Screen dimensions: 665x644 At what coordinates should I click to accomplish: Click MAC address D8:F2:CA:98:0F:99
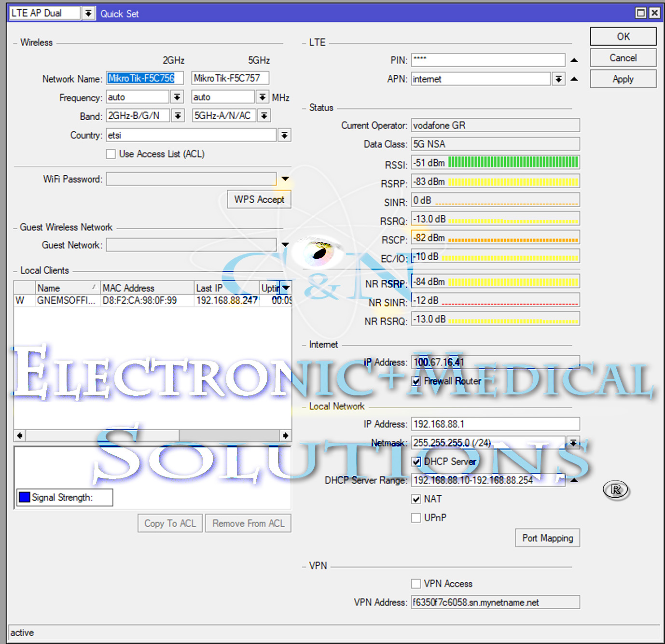139,301
